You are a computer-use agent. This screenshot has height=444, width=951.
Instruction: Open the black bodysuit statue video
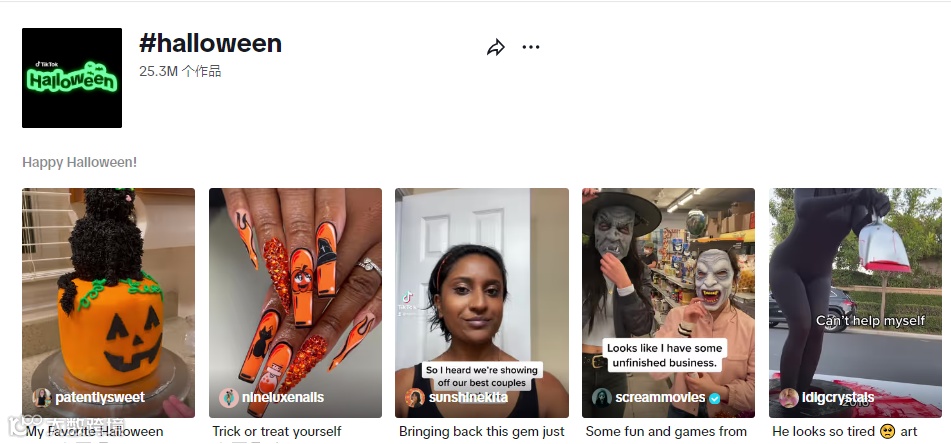point(855,303)
